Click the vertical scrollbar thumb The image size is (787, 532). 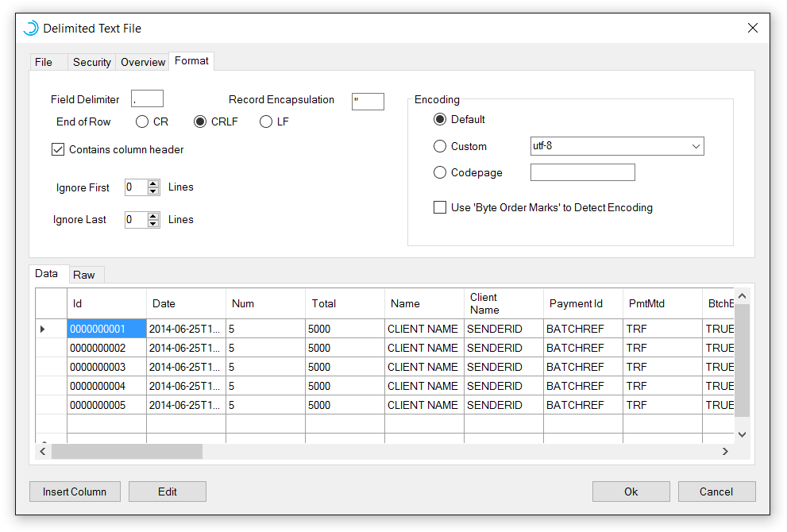(742, 360)
